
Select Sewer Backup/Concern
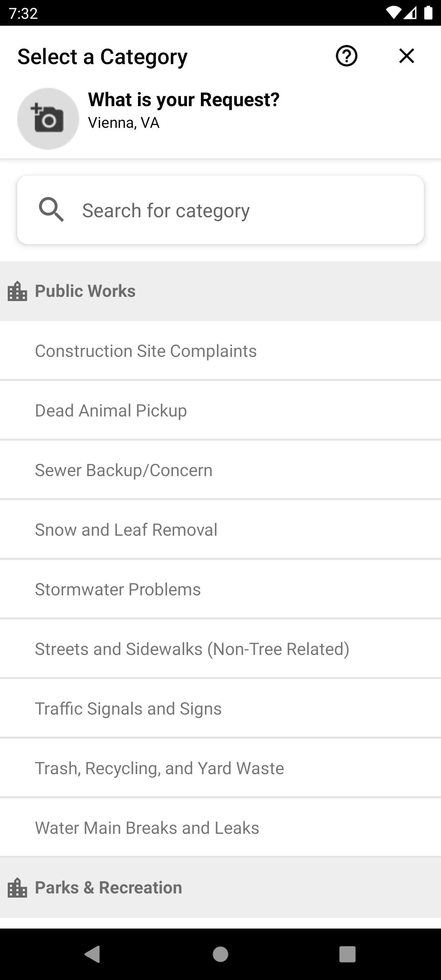click(x=220, y=470)
